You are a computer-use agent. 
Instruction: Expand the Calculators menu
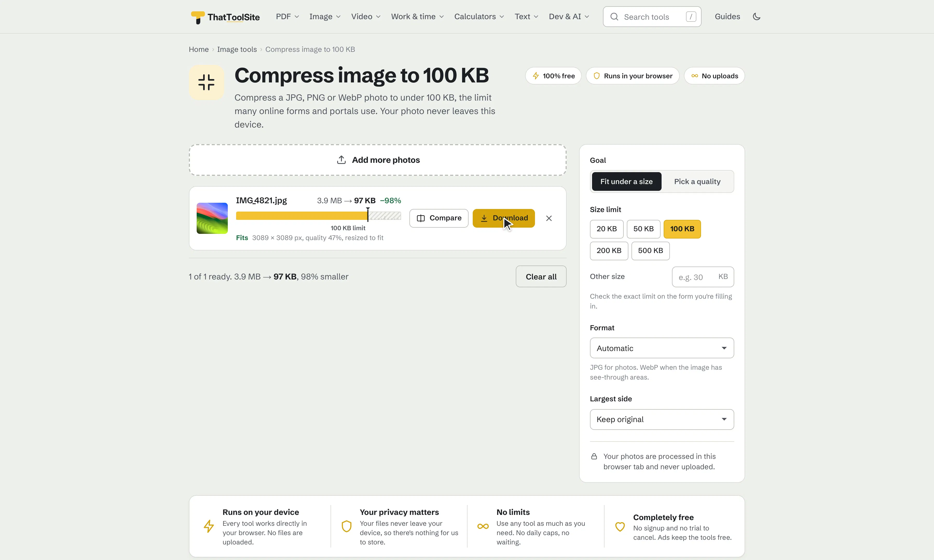tap(479, 17)
